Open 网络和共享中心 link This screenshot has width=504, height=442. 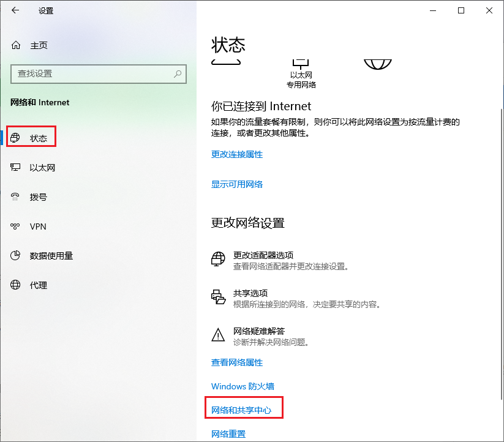pyautogui.click(x=241, y=410)
